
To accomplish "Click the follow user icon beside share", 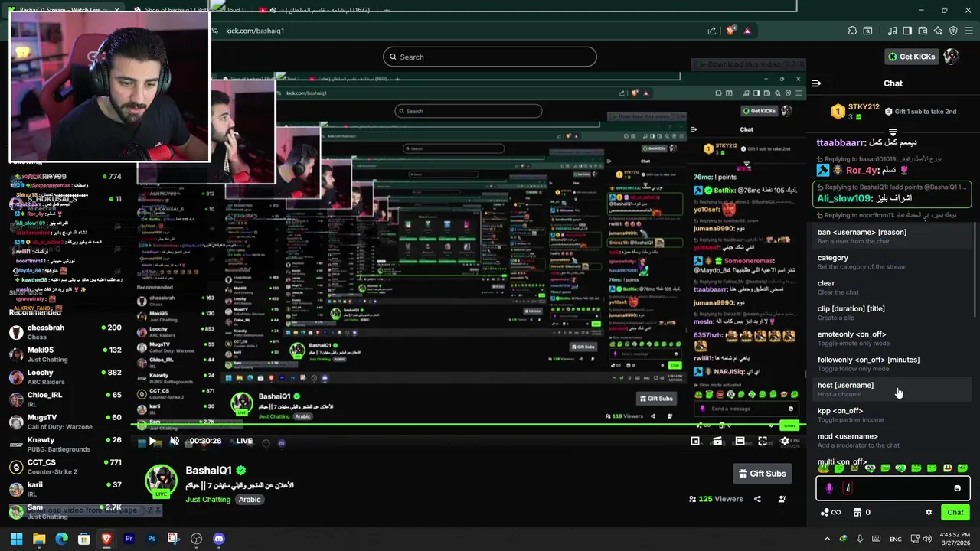I will pos(782,499).
